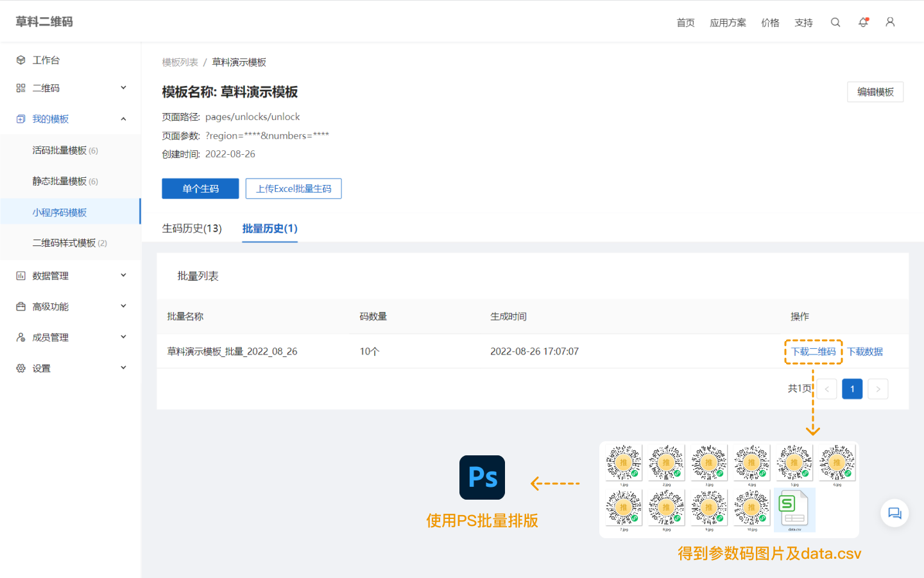Click the 2022-08-26 17:07:07 timestamp cell

[535, 352]
